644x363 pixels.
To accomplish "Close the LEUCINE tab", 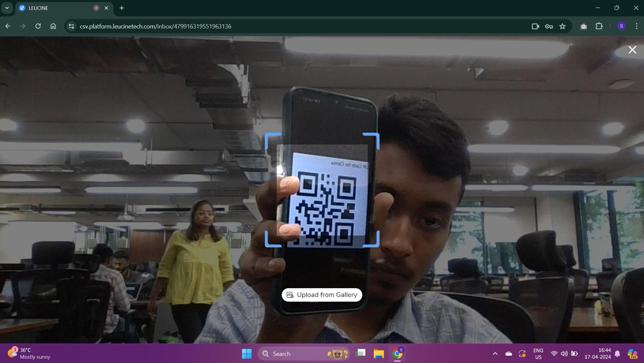I will [x=106, y=8].
